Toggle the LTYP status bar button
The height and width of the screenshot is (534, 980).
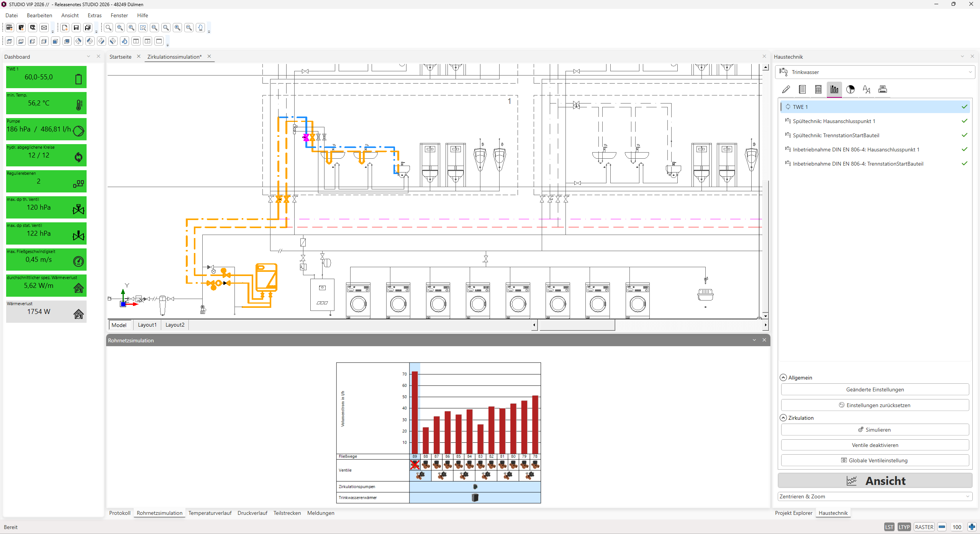tap(904, 527)
